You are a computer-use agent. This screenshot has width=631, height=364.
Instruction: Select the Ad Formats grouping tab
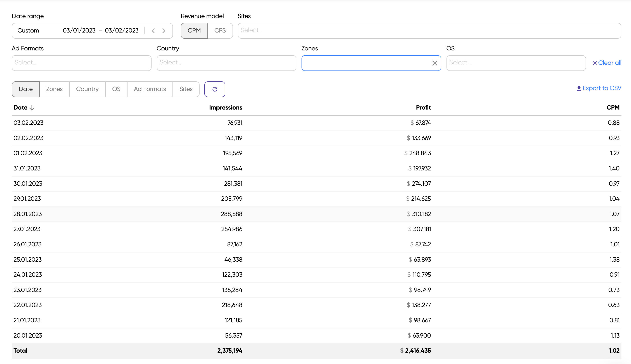[x=150, y=89]
